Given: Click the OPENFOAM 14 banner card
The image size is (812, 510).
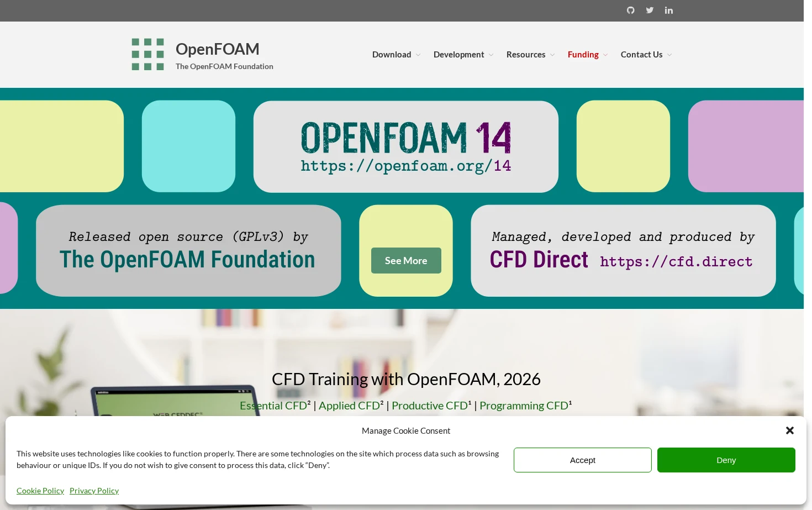Looking at the screenshot, I should (406, 146).
